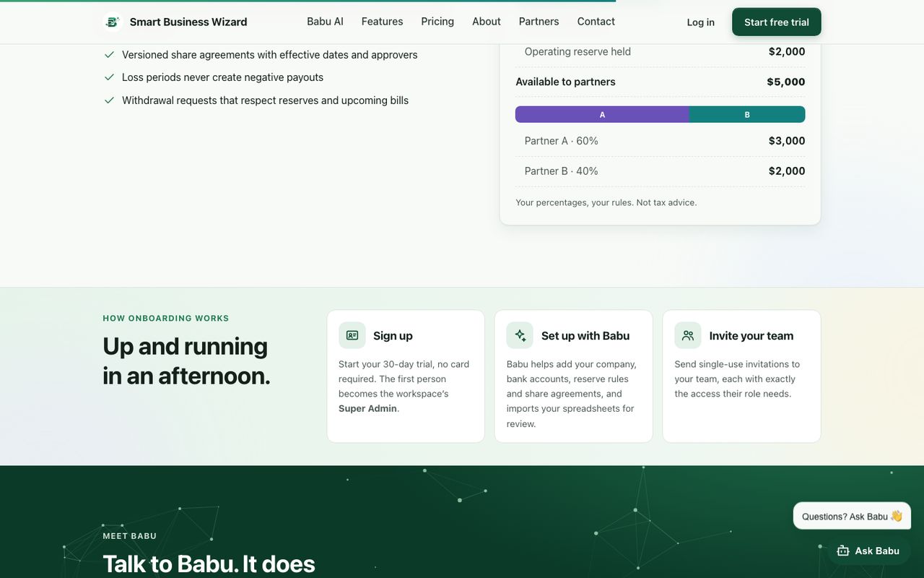This screenshot has width=924, height=578.
Task: Click the checkmark beside Loss periods line
Action: pos(109,77)
